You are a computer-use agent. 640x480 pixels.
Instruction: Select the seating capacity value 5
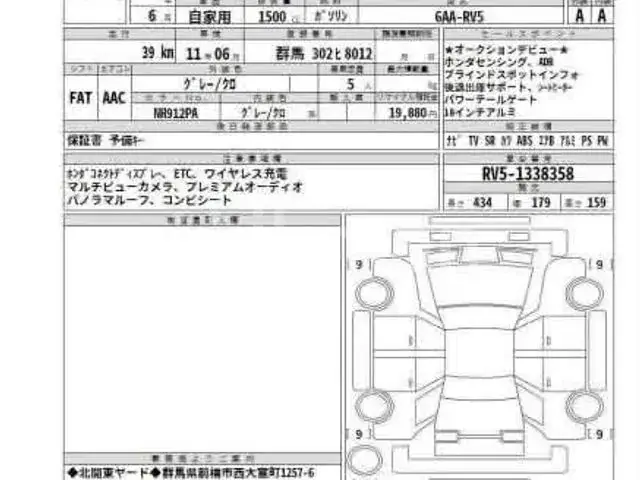coord(350,84)
